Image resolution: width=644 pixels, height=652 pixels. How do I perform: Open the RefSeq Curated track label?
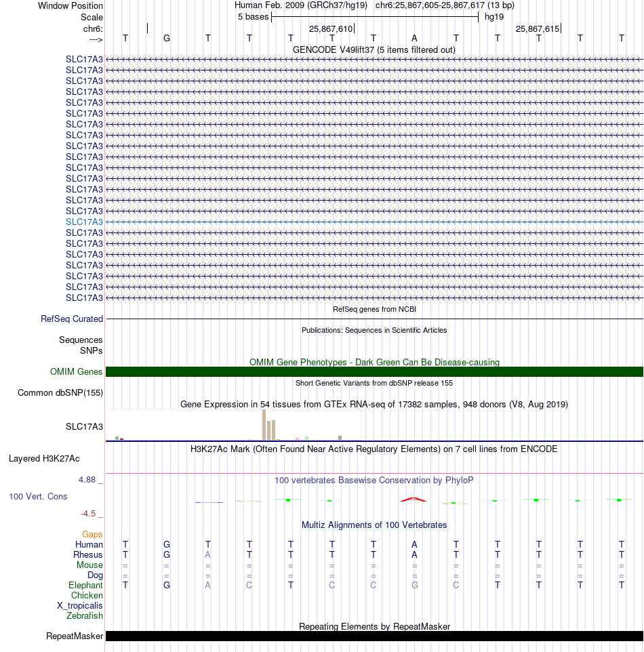point(72,319)
